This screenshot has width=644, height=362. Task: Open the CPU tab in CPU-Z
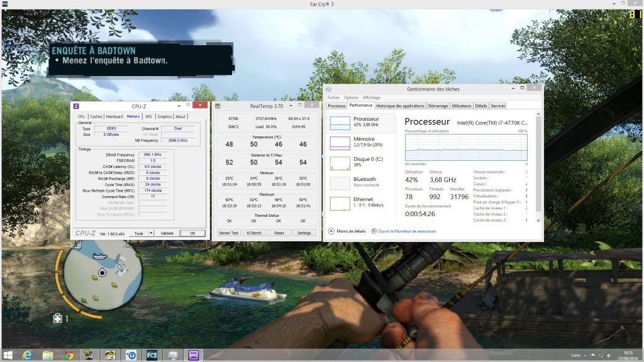tap(81, 116)
